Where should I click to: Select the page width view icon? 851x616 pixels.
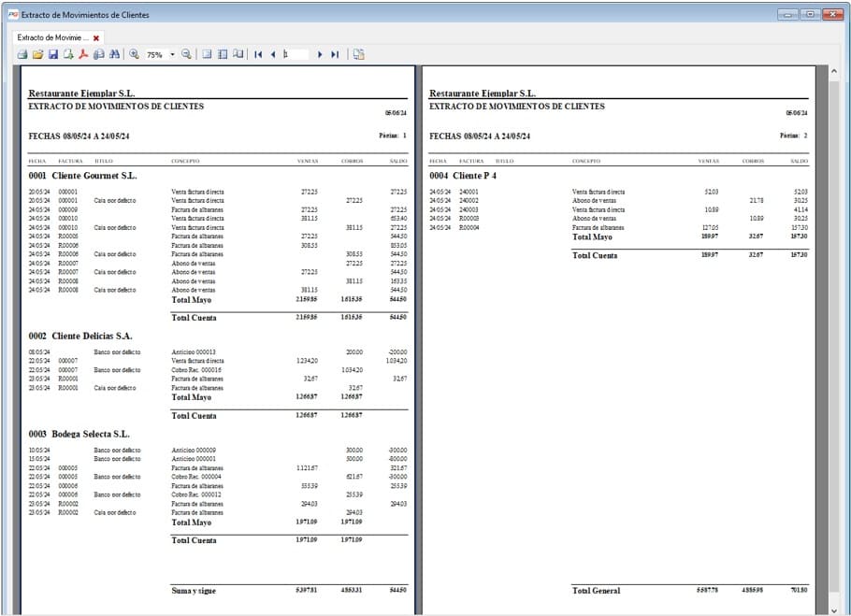click(223, 54)
